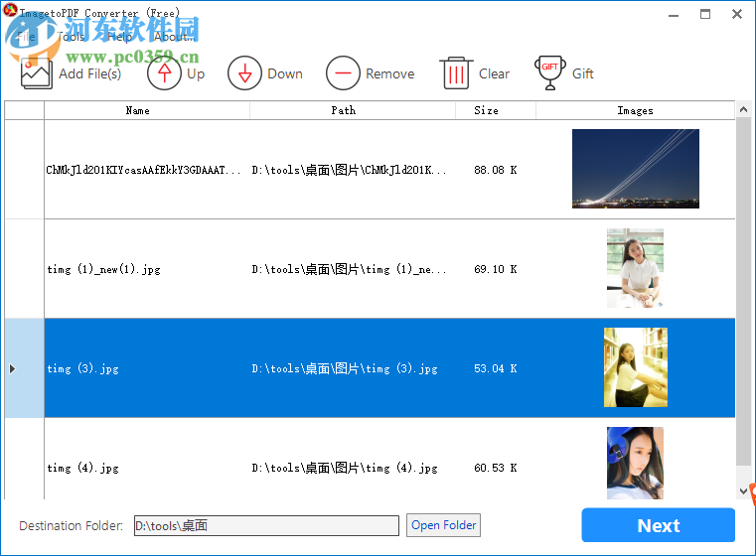This screenshot has width=756, height=556.
Task: Click the Gift trophy icon
Action: (550, 72)
